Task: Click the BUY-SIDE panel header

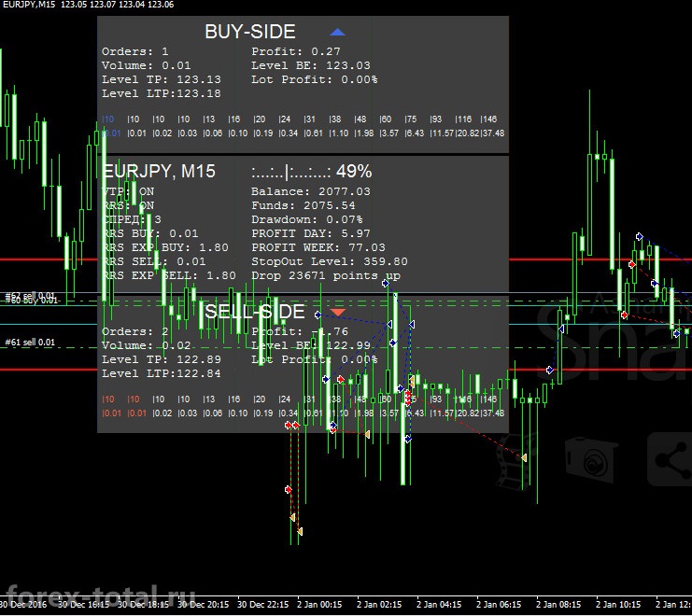Action: point(250,32)
